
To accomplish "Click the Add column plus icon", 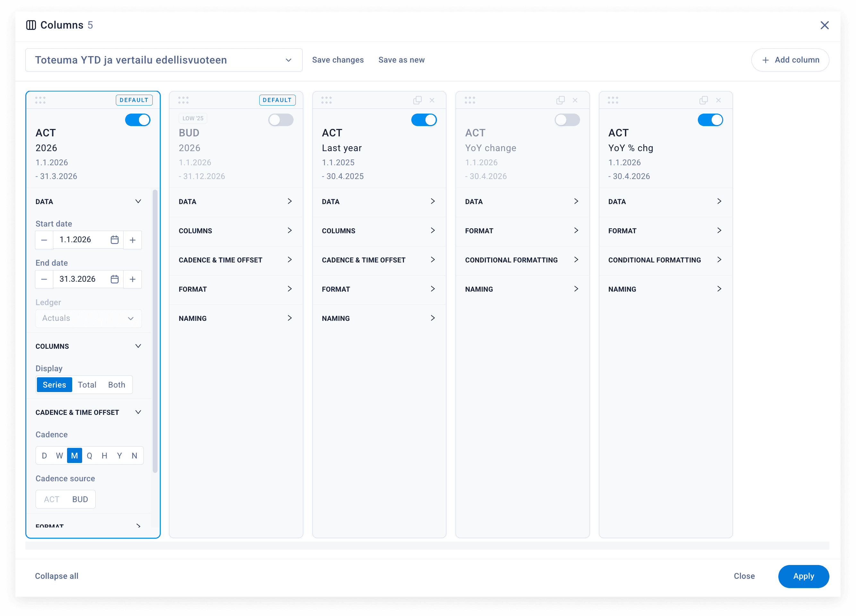I will pyautogui.click(x=766, y=60).
